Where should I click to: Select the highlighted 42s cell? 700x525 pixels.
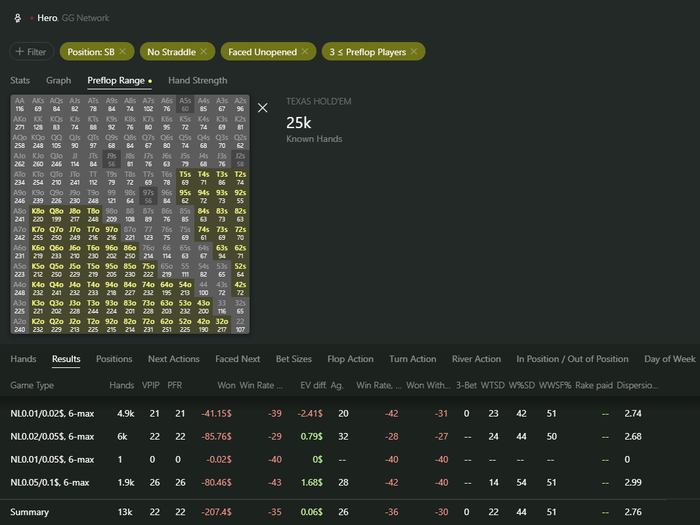240,288
